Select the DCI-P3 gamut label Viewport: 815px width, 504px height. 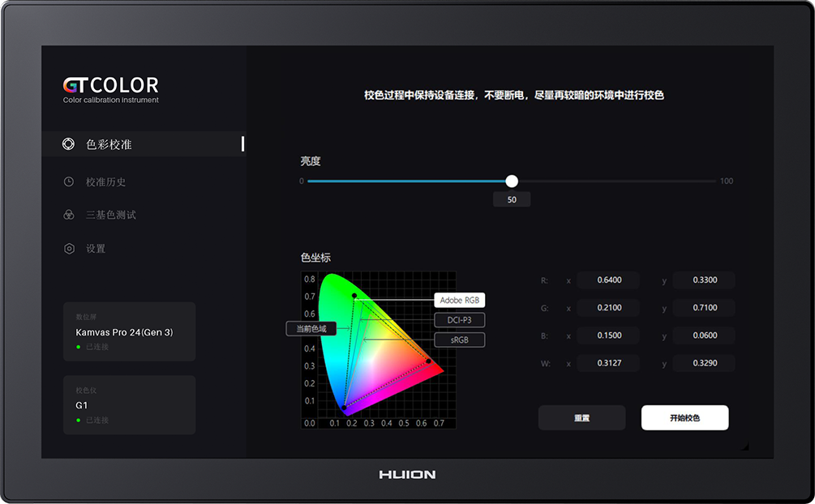tap(459, 320)
